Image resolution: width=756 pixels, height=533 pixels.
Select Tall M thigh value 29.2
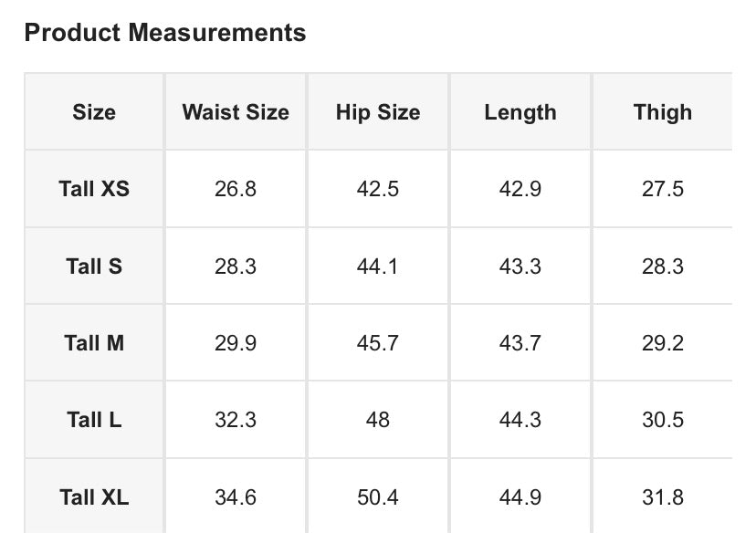(663, 343)
